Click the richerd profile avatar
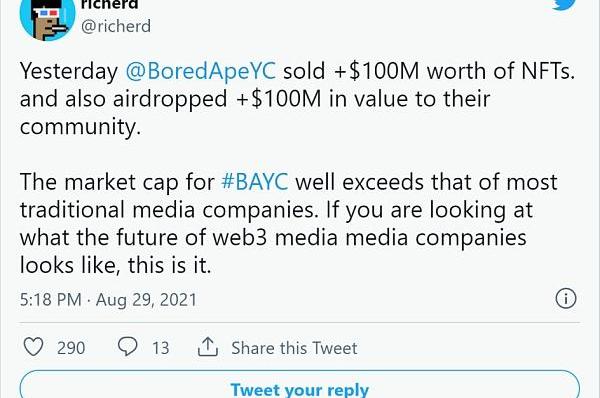Viewport: 600px width, 398px height. pyautogui.click(x=47, y=18)
